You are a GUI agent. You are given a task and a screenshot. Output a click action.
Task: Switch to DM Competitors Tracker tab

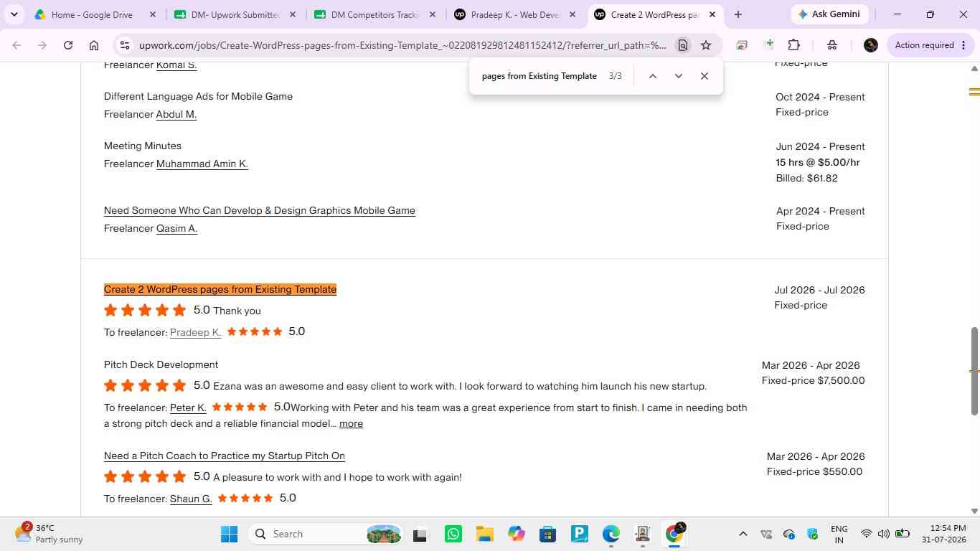click(376, 14)
